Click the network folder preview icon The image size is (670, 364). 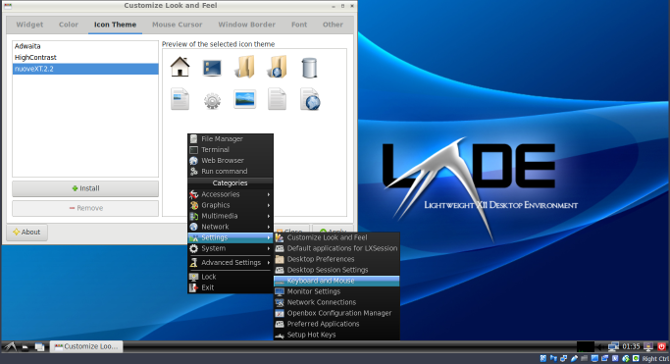(277, 67)
